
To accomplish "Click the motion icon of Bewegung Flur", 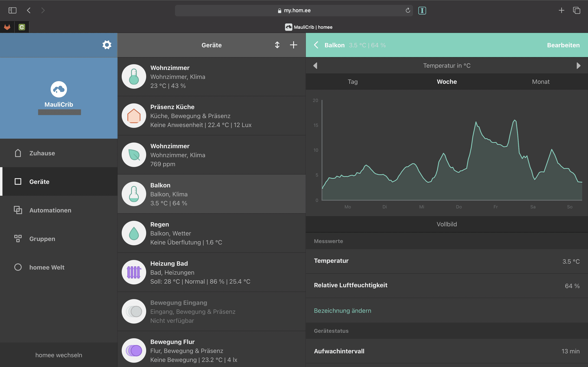I will click(x=134, y=350).
